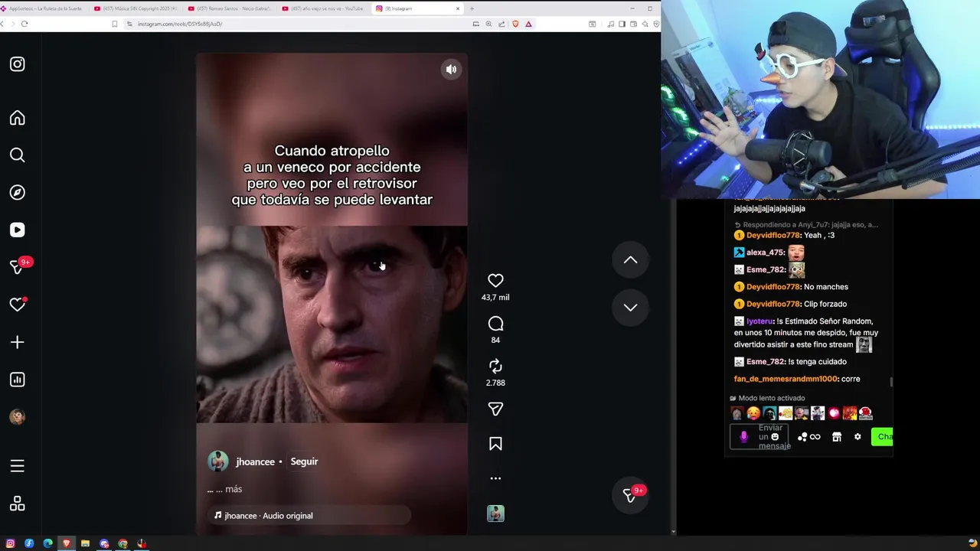Toggle the reel's sound speaker button
This screenshot has width=980, height=551.
tap(451, 70)
